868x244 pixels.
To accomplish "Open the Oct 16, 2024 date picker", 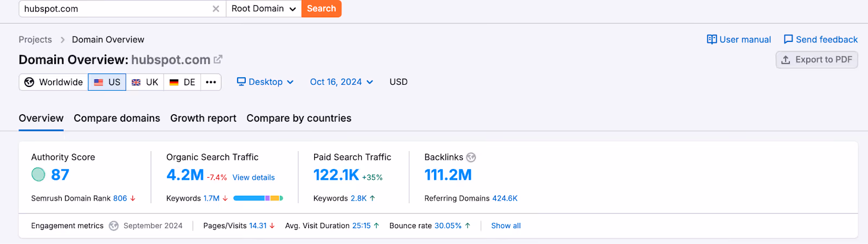I will coord(342,82).
